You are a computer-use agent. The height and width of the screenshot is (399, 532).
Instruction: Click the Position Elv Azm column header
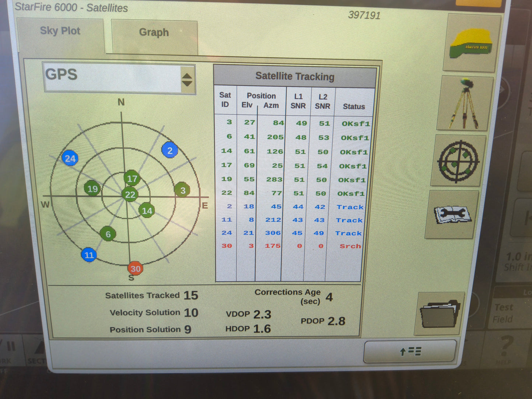pyautogui.click(x=261, y=100)
